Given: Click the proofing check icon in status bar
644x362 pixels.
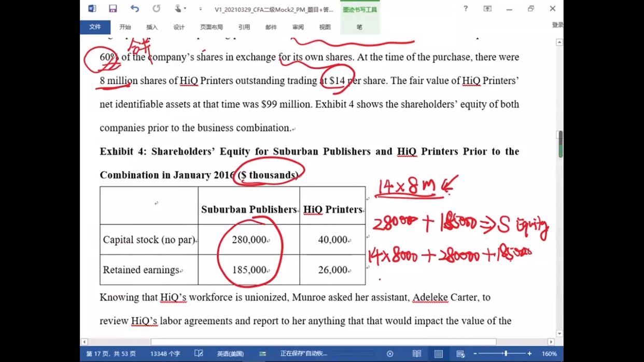Looking at the screenshot, I should tap(199, 354).
